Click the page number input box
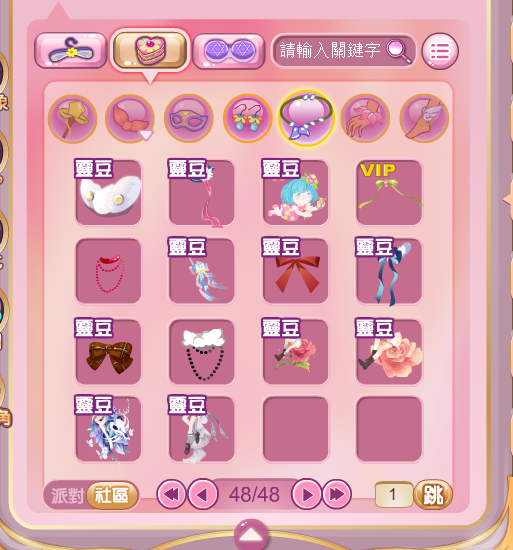The width and height of the screenshot is (513, 550). click(x=394, y=495)
